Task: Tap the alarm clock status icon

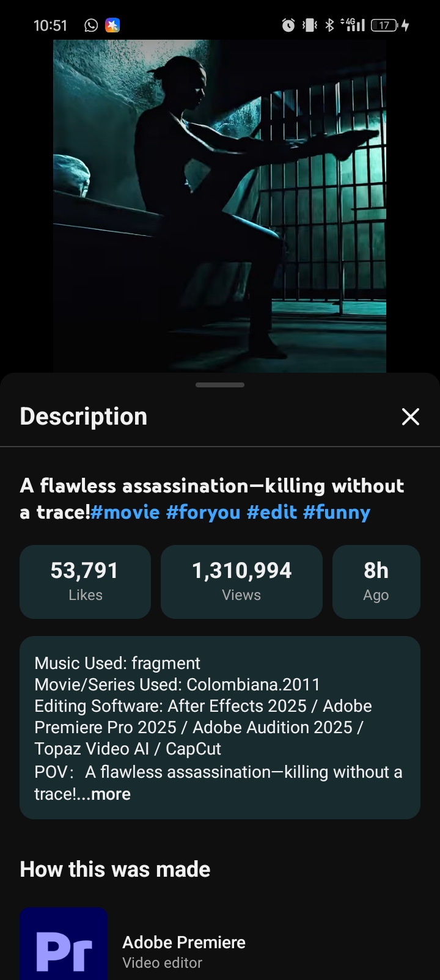Action: [288, 25]
